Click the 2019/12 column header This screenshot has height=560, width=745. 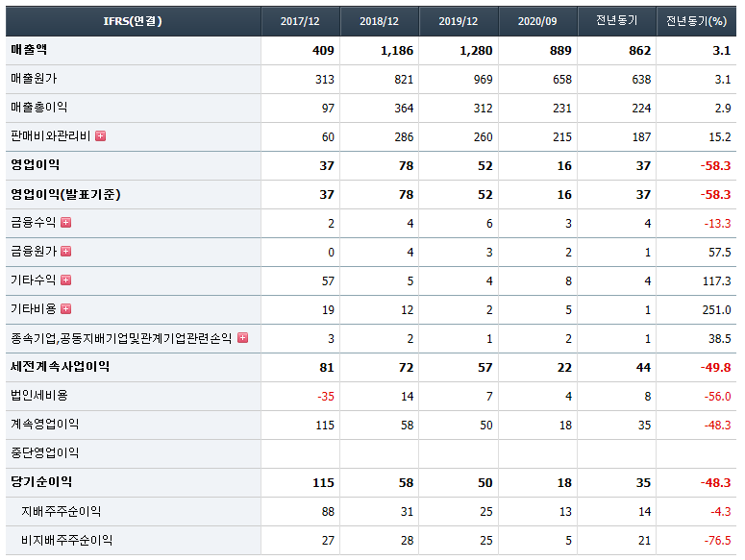click(459, 21)
